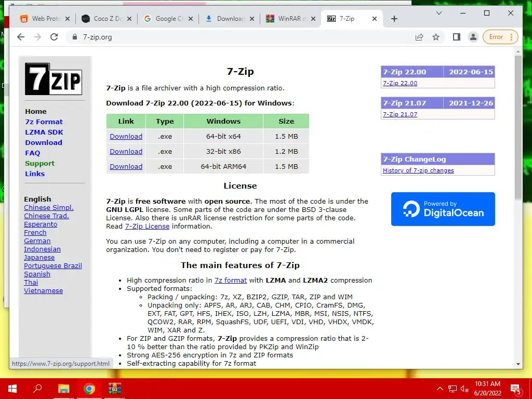Open the Download sidebar link
Image resolution: width=532 pixels, height=399 pixels.
point(44,142)
